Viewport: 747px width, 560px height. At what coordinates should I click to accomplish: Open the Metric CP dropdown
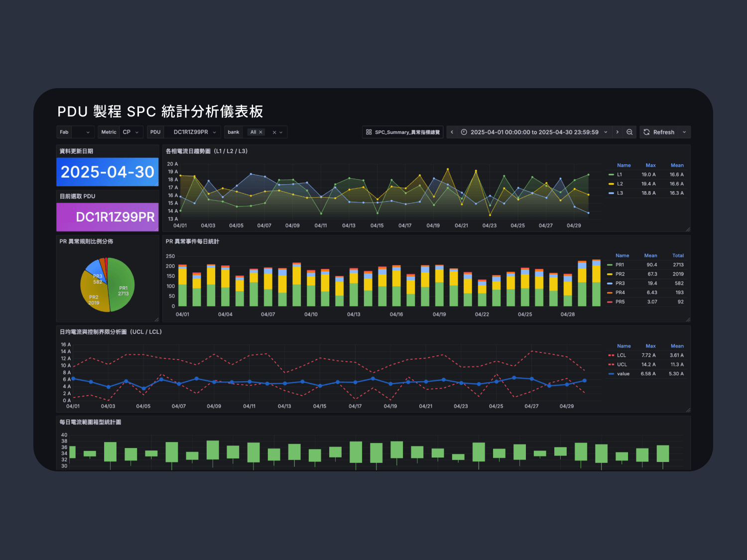click(x=131, y=132)
